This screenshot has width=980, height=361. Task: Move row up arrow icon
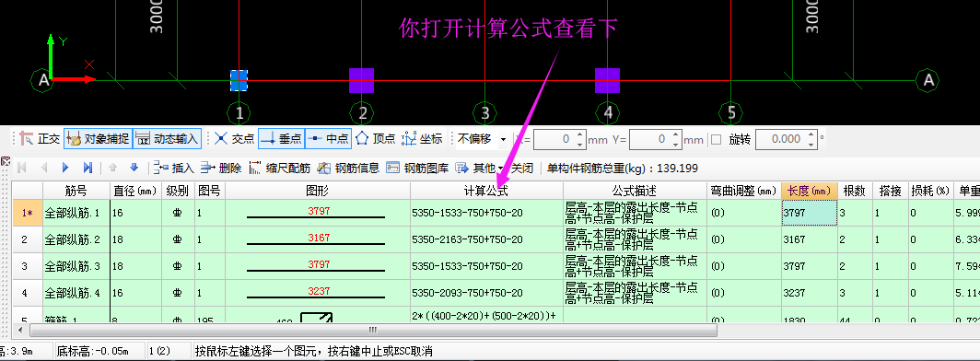113,168
